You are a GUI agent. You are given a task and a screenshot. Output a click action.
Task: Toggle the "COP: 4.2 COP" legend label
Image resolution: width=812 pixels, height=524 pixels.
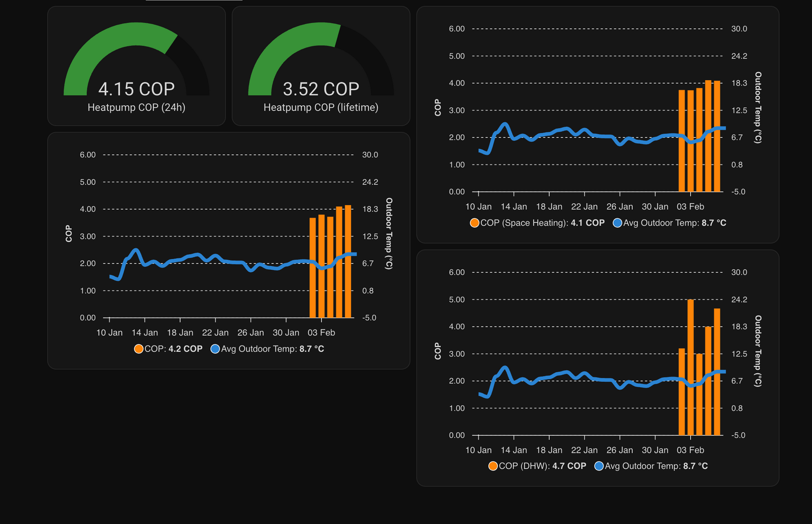[174, 349]
